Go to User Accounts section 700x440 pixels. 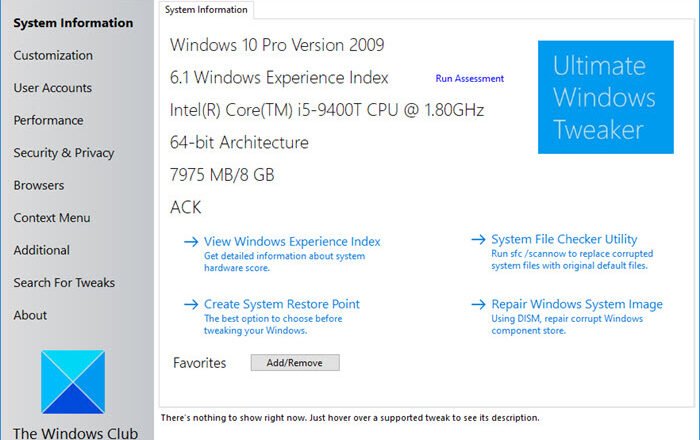coord(52,88)
